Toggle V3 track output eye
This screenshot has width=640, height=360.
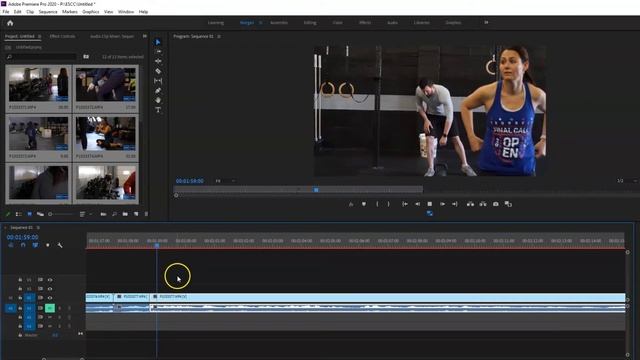click(x=50, y=280)
